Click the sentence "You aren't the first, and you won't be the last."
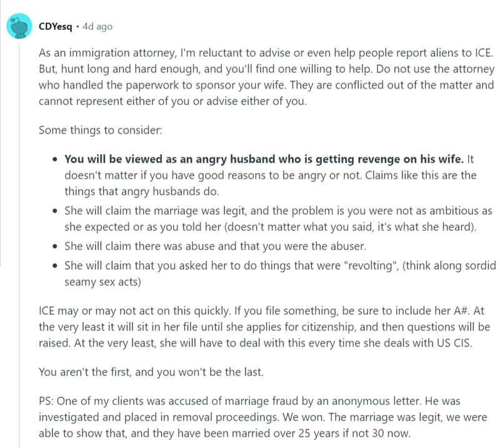Image resolution: width=500 pixels, height=448 pixels. click(x=151, y=372)
